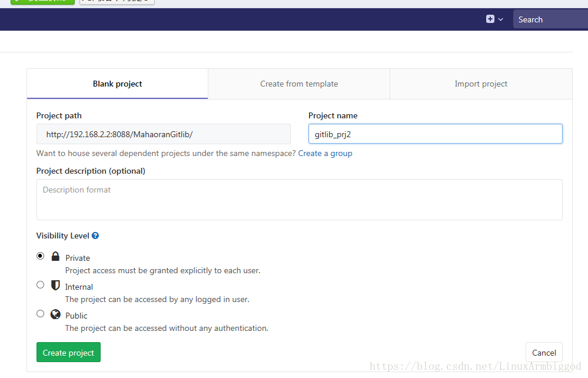Viewport: 588px width, 378px height.
Task: Click the Cancel button
Action: click(544, 353)
